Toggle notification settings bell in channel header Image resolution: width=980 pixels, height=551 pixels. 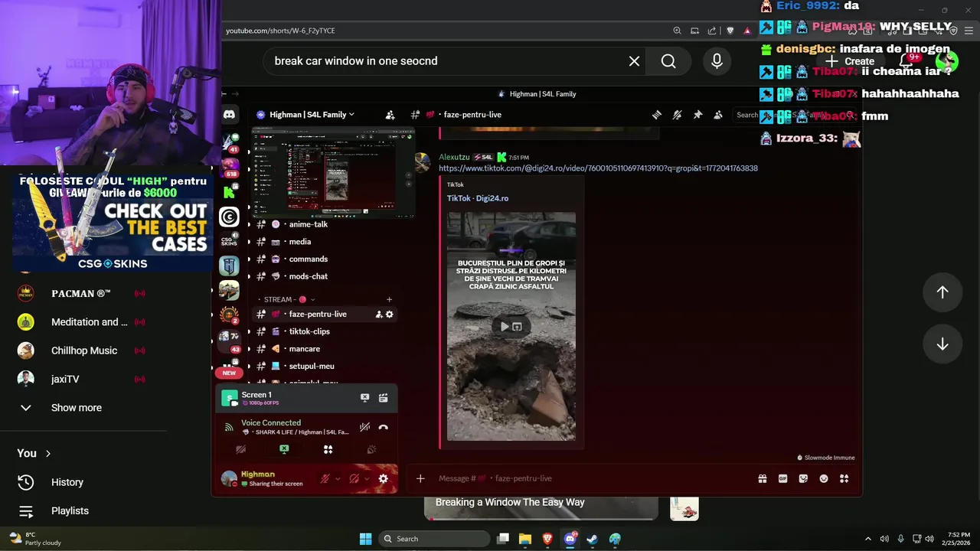[677, 115]
